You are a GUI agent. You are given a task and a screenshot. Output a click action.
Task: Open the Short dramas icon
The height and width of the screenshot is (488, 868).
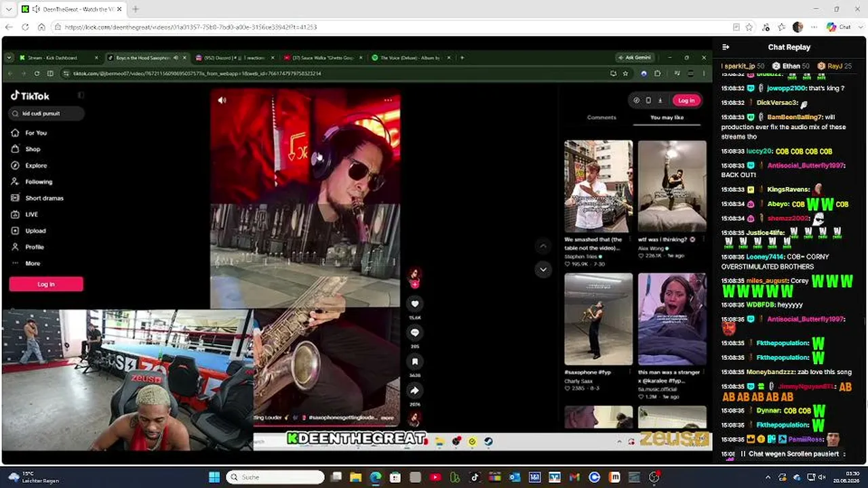15,198
